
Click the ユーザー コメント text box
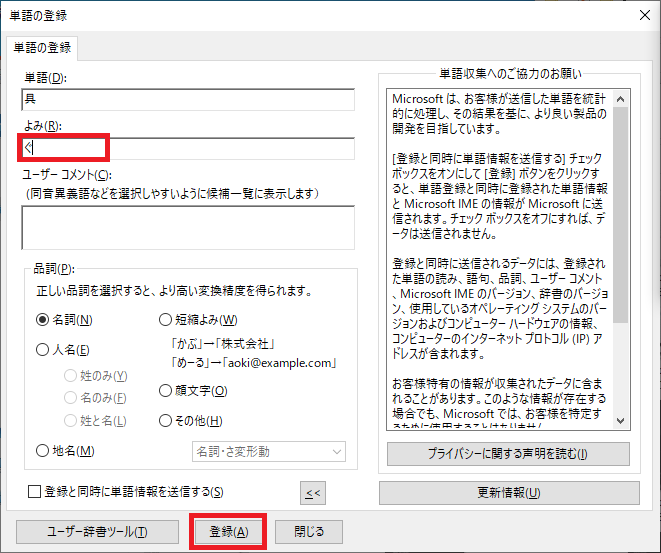click(x=188, y=228)
